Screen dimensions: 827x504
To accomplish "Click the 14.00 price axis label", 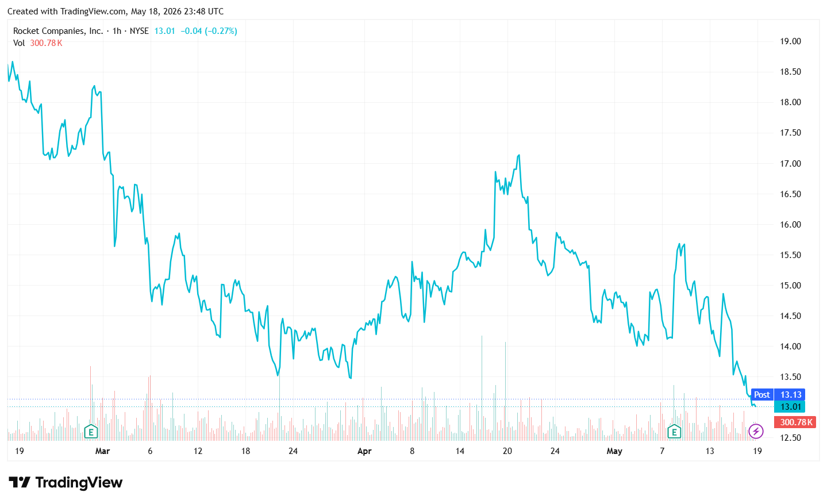I will (790, 347).
